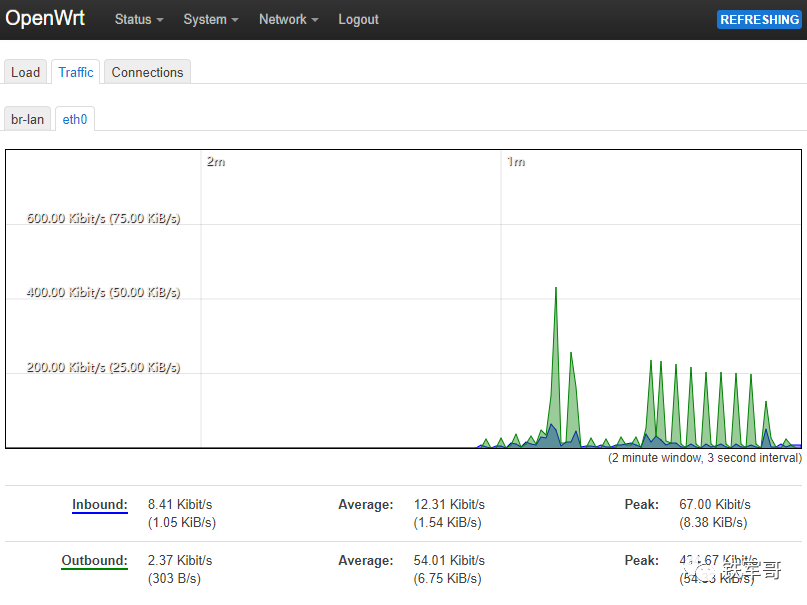807x605 pixels.
Task: Click the Logout link
Action: click(358, 19)
